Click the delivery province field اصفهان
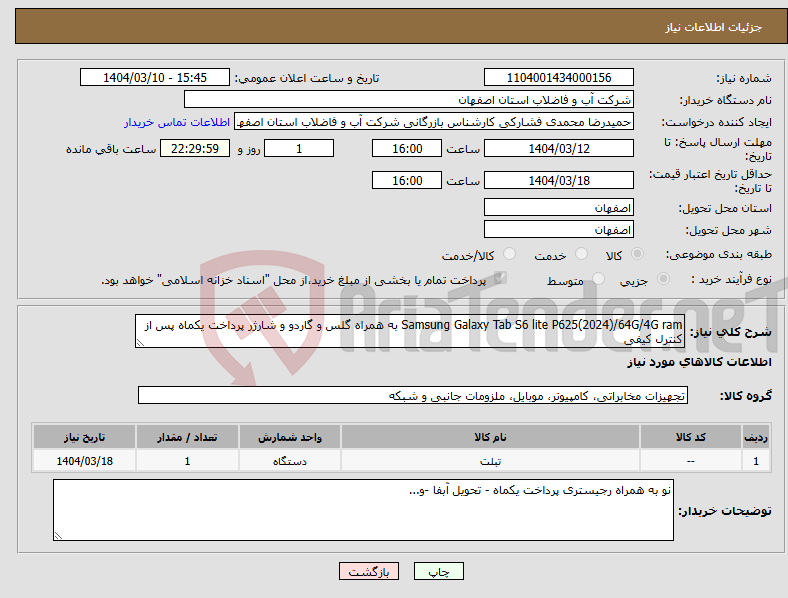Viewport: 788px width, 598px height. pos(558,207)
